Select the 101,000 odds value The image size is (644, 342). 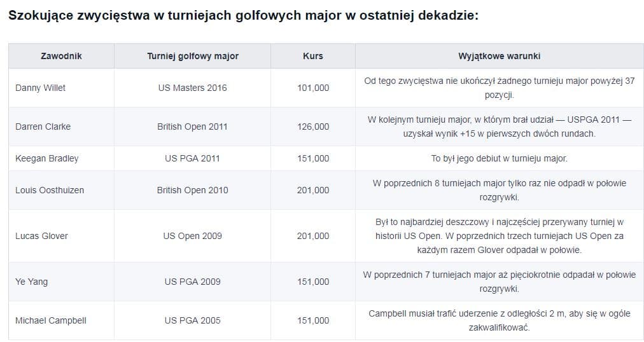pos(313,88)
